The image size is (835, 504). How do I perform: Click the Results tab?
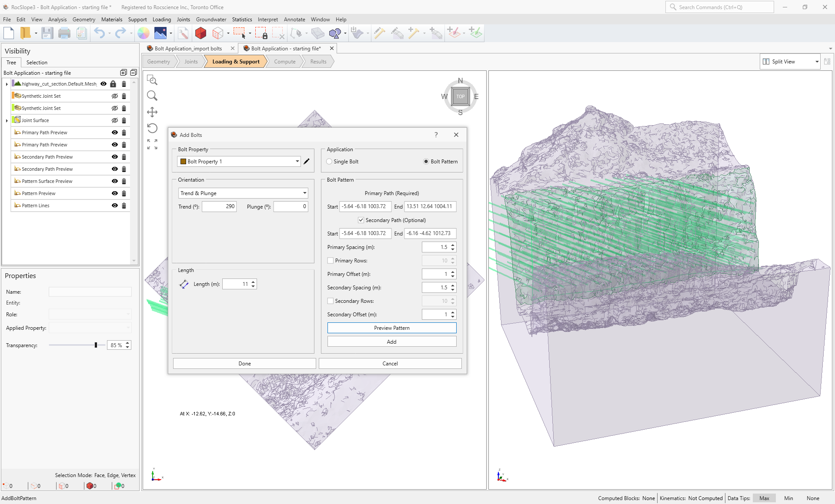[319, 61]
